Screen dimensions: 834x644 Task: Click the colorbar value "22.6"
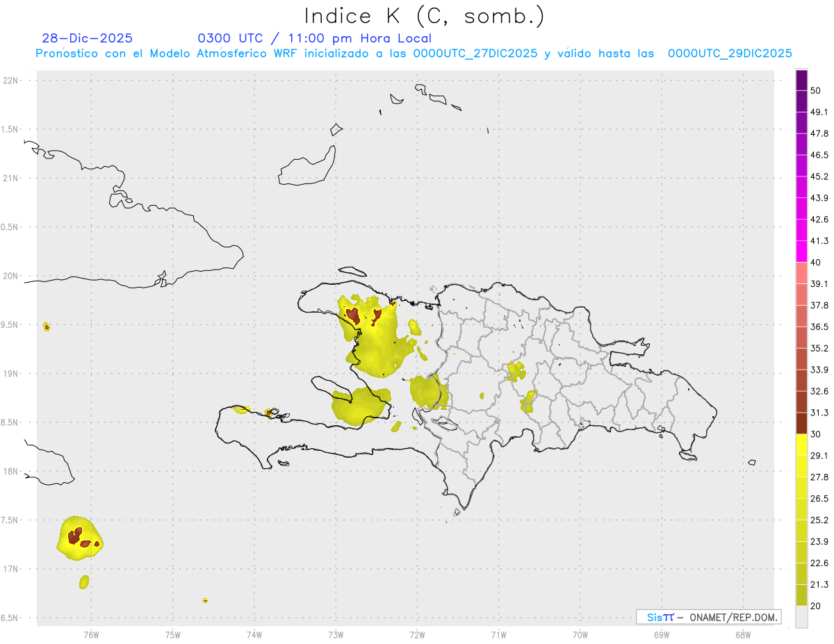click(x=819, y=563)
